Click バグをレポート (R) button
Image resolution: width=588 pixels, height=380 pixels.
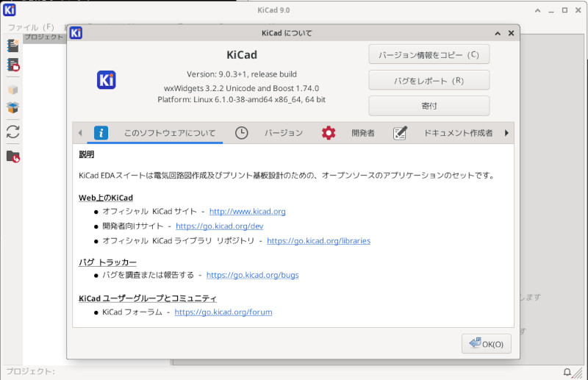coord(429,80)
